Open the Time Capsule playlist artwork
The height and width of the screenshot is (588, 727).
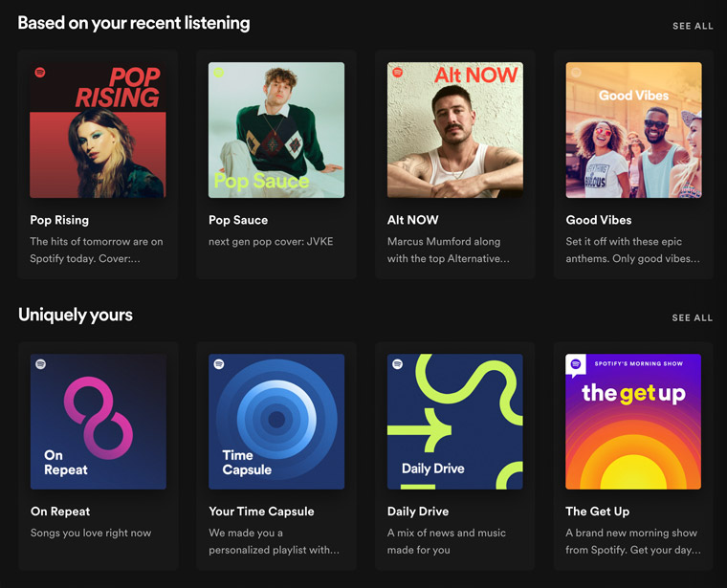pyautogui.click(x=276, y=422)
